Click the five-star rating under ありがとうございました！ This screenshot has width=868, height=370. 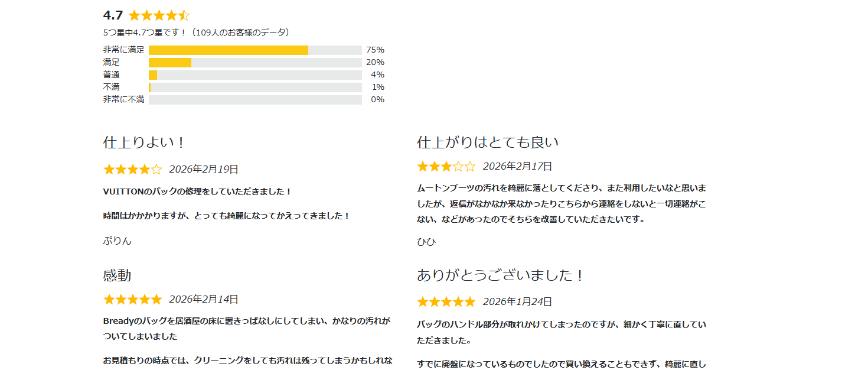tap(446, 302)
